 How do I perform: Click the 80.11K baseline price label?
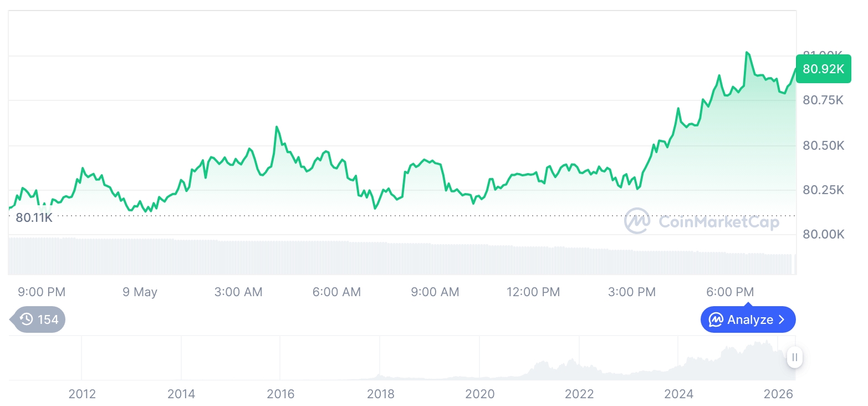[34, 218]
